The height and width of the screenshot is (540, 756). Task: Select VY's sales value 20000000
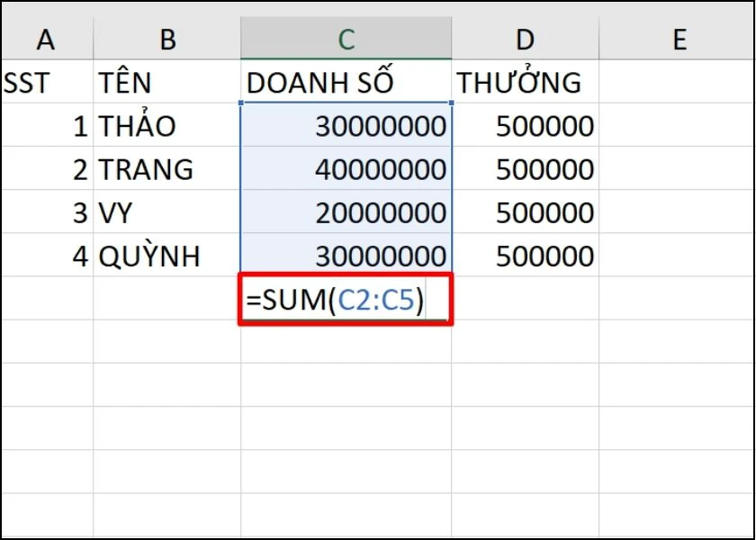pos(346,211)
